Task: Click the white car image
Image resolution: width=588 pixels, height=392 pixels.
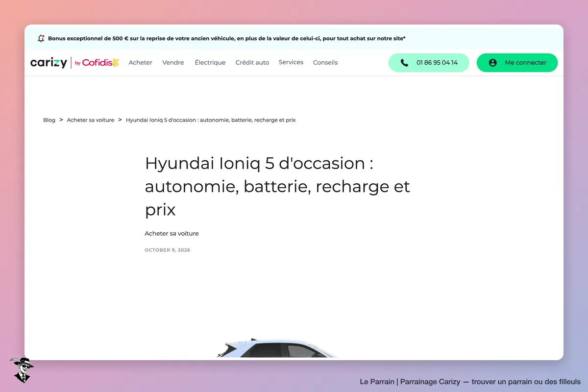Action: point(277,348)
